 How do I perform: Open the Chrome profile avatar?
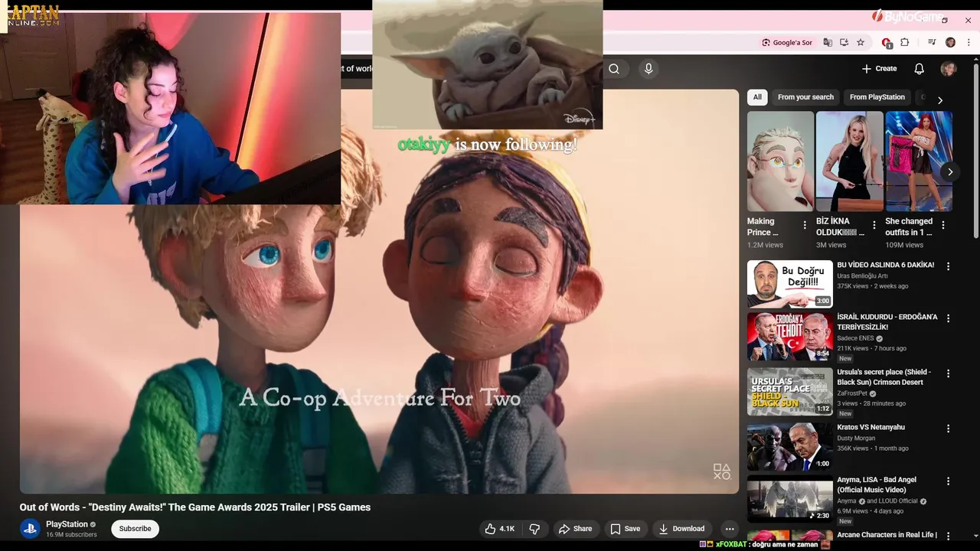(x=950, y=43)
